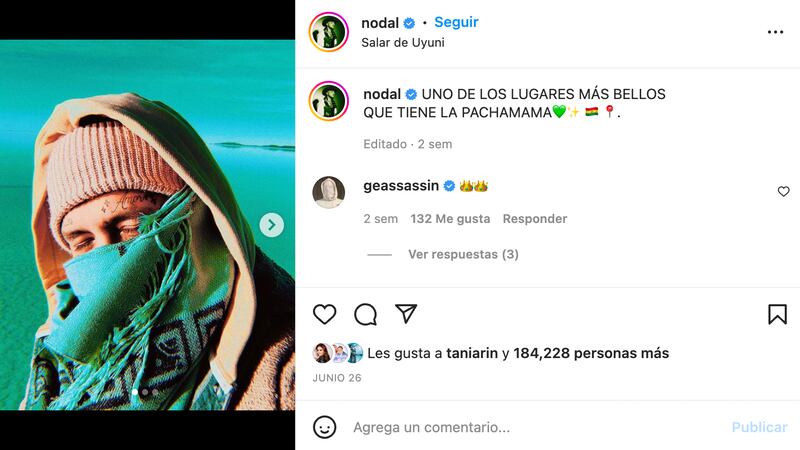Open the Salar de Uyuni location
800x450 pixels.
coord(403,42)
